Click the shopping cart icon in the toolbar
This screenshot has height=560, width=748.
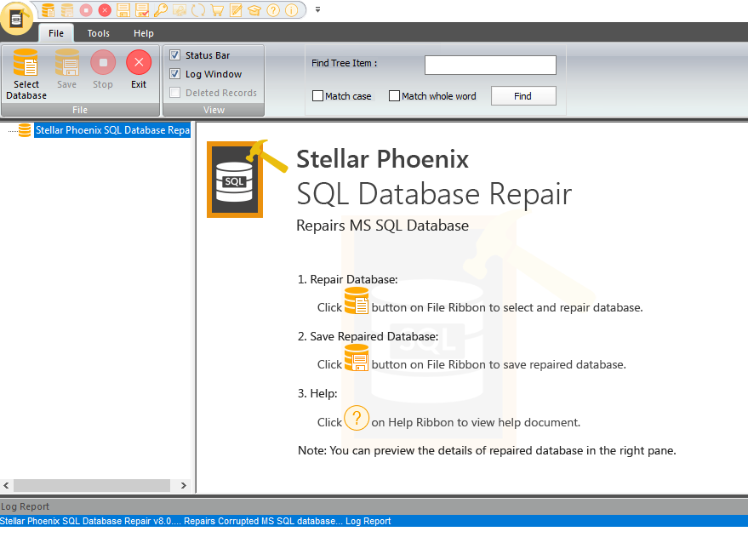217,10
